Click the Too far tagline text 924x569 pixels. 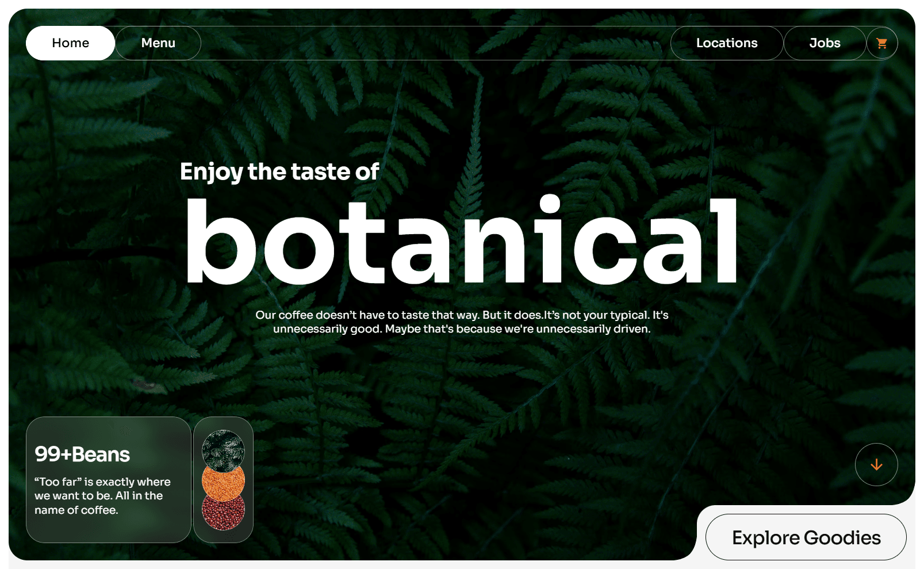coord(102,495)
